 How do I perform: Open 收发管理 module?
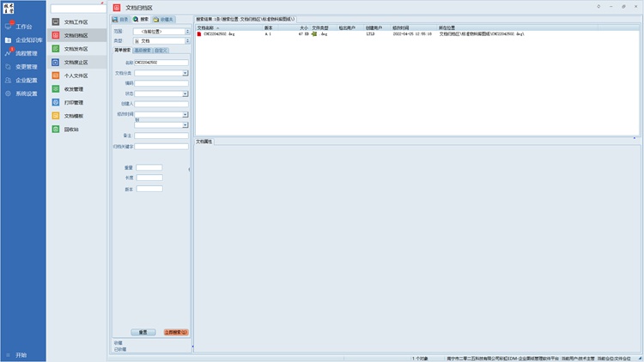(x=74, y=88)
